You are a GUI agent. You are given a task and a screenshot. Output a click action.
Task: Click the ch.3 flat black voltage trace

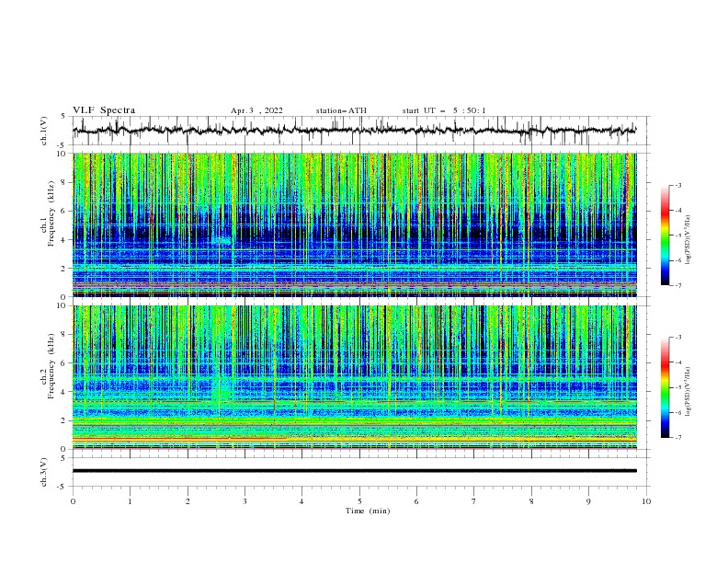[354, 471]
